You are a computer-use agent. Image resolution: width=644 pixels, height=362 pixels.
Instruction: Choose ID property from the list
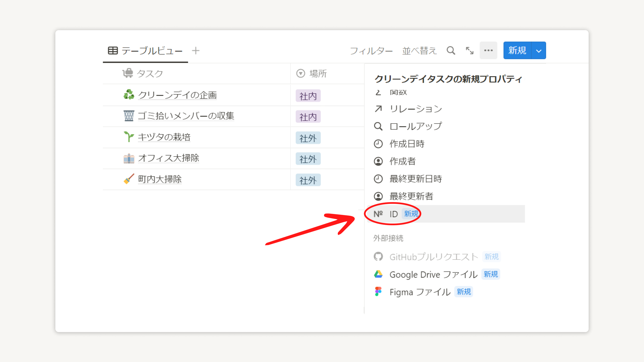pyautogui.click(x=394, y=214)
